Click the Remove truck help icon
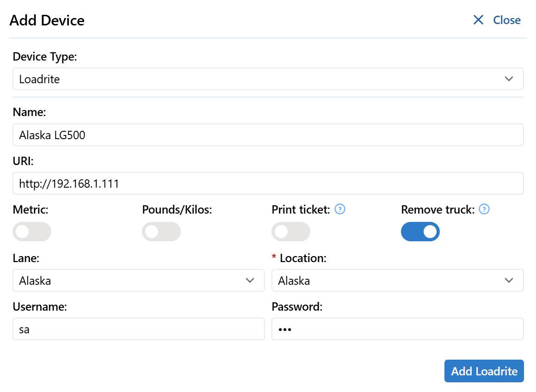Screen dimensions: 536x392 point(484,209)
